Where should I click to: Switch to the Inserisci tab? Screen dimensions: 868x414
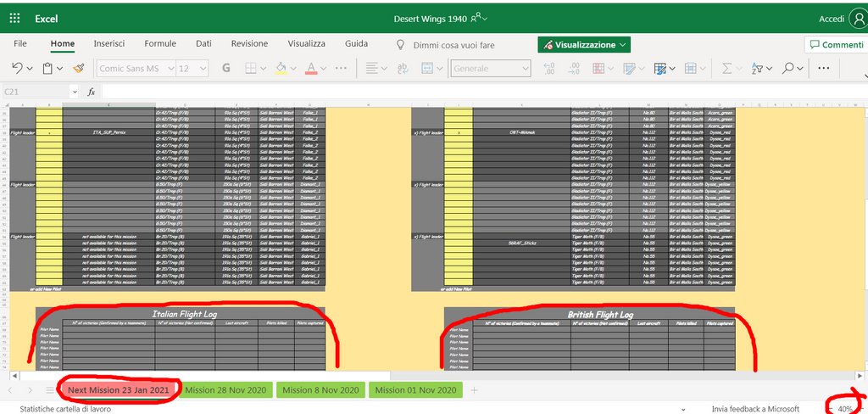pos(109,43)
